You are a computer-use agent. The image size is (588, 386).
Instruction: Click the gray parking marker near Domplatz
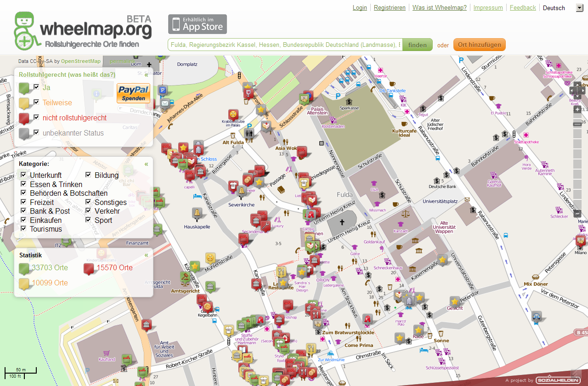[163, 90]
